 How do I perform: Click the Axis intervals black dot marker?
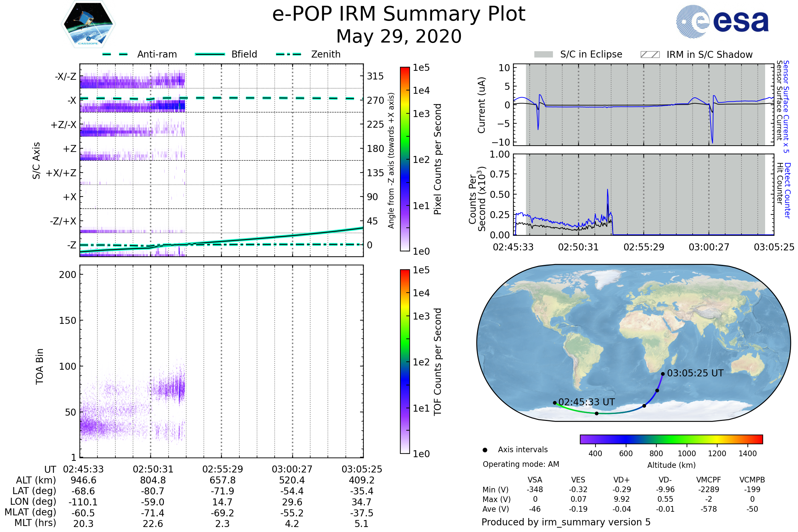(485, 450)
